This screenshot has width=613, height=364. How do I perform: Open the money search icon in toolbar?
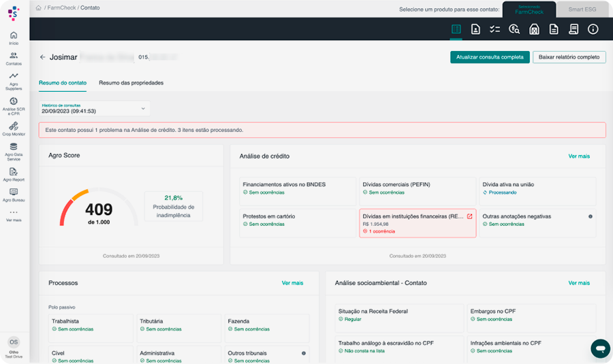(514, 29)
